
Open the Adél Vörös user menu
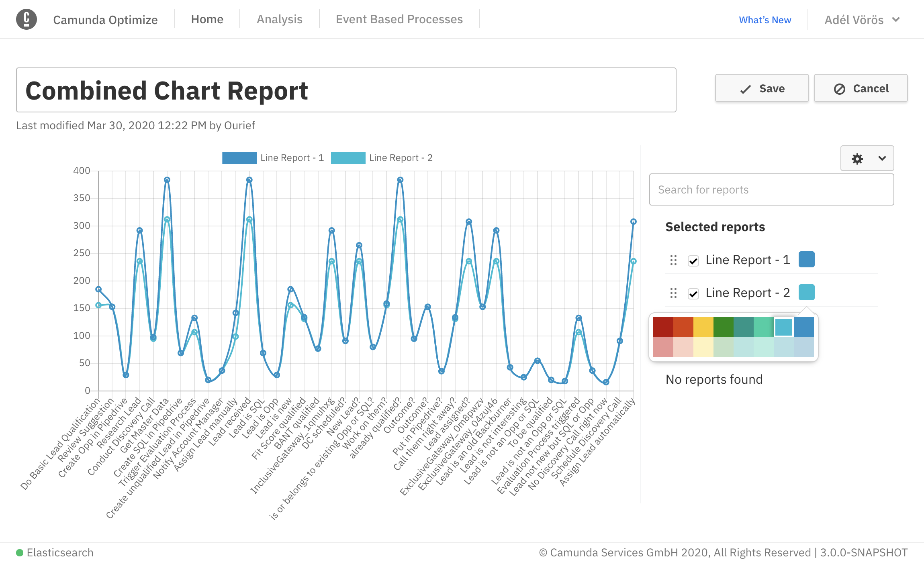tap(862, 20)
